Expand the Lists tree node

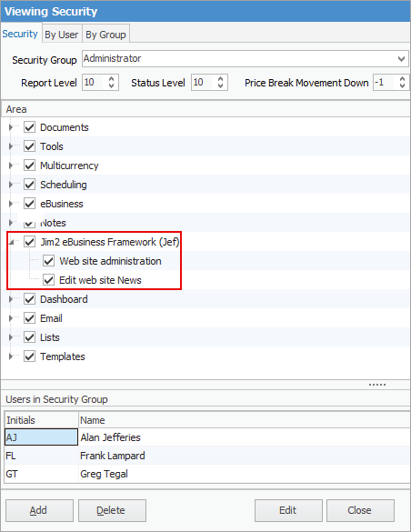click(11, 337)
